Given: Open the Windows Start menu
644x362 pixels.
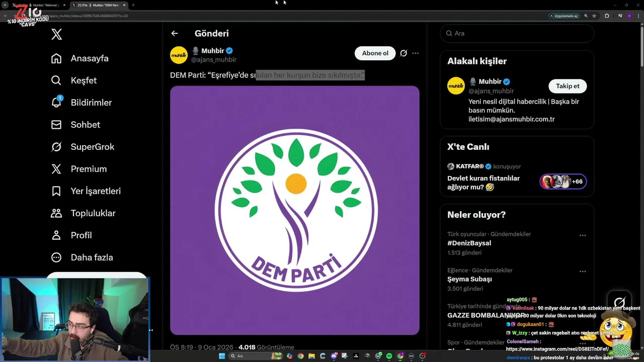Looking at the screenshot, I should tap(222, 356).
